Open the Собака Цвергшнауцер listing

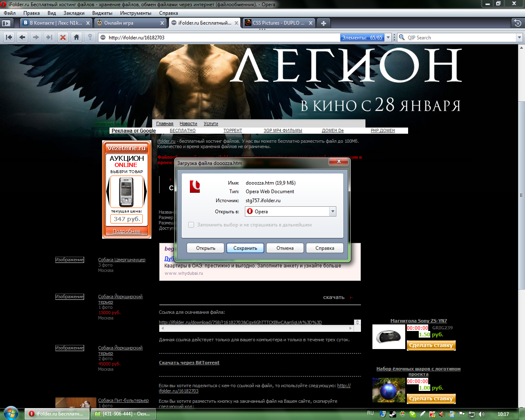tap(122, 260)
